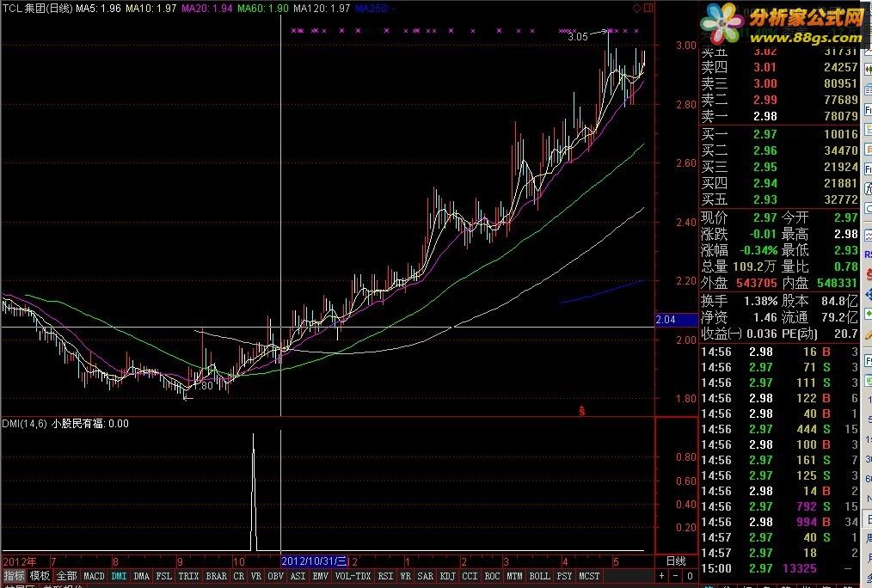Click the 现价 2.97 value
The height and width of the screenshot is (588, 872).
(x=765, y=217)
